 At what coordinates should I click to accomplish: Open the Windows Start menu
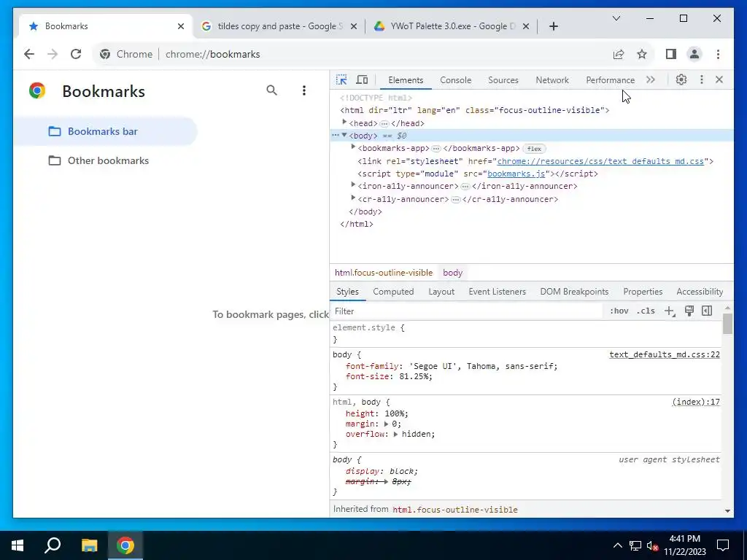[18, 545]
